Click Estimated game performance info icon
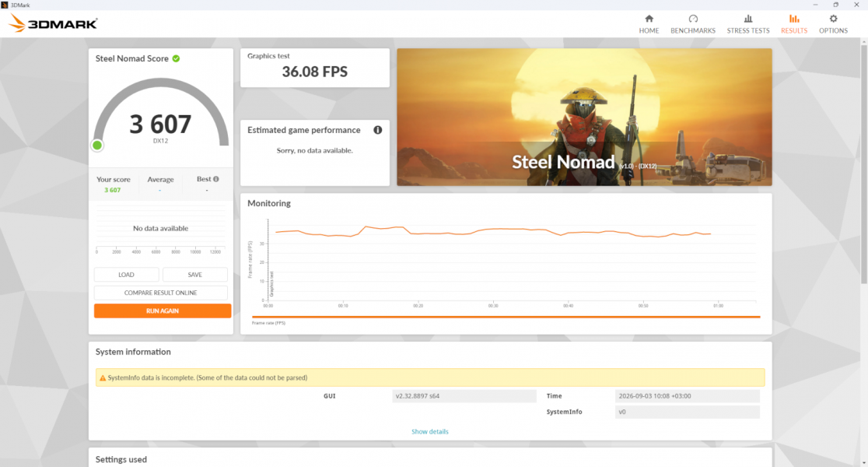 click(377, 130)
